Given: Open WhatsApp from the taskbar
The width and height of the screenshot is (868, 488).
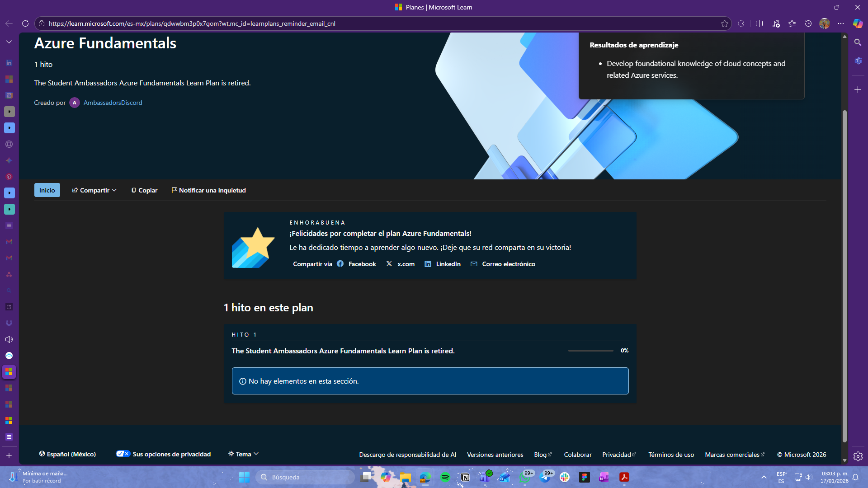Looking at the screenshot, I should click(525, 477).
